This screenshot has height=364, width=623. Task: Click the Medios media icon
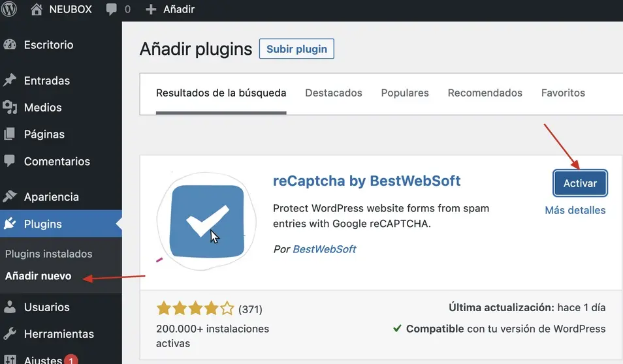[10, 108]
